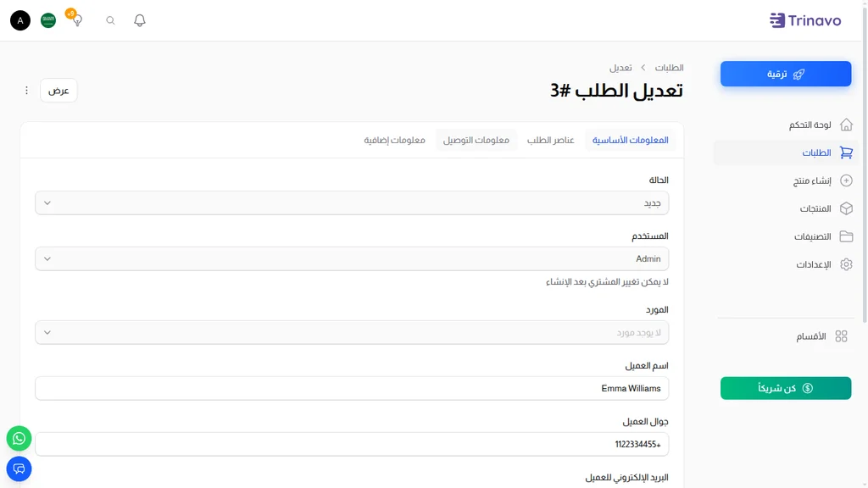Click the cart icon for الطلبات

(846, 152)
